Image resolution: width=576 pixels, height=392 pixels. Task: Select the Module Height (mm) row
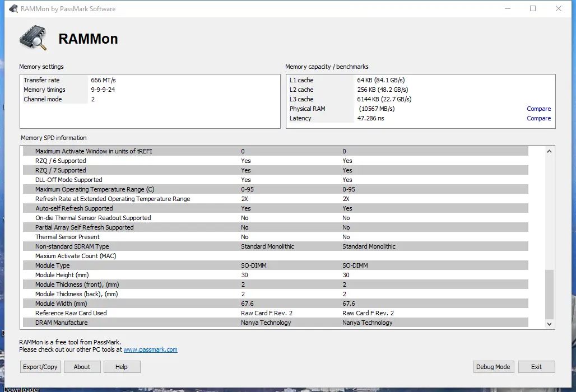[276, 276]
